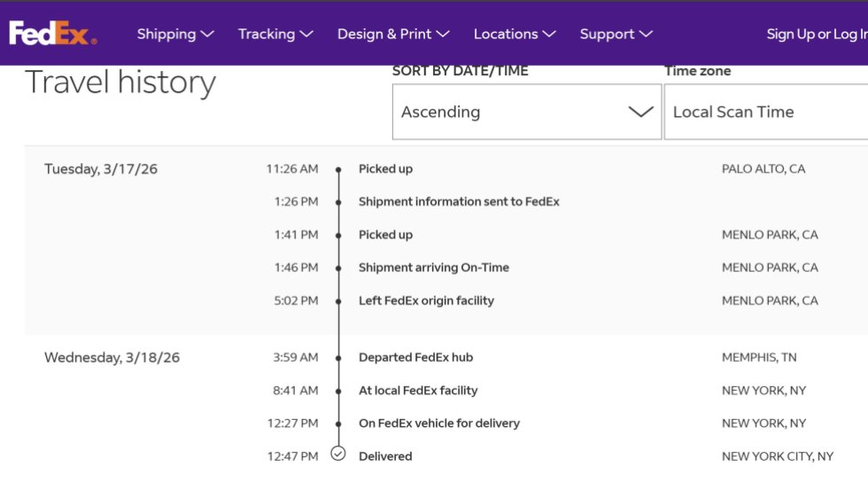Click the FedEx logo
Viewport: 868px width, 490px height.
tap(52, 34)
